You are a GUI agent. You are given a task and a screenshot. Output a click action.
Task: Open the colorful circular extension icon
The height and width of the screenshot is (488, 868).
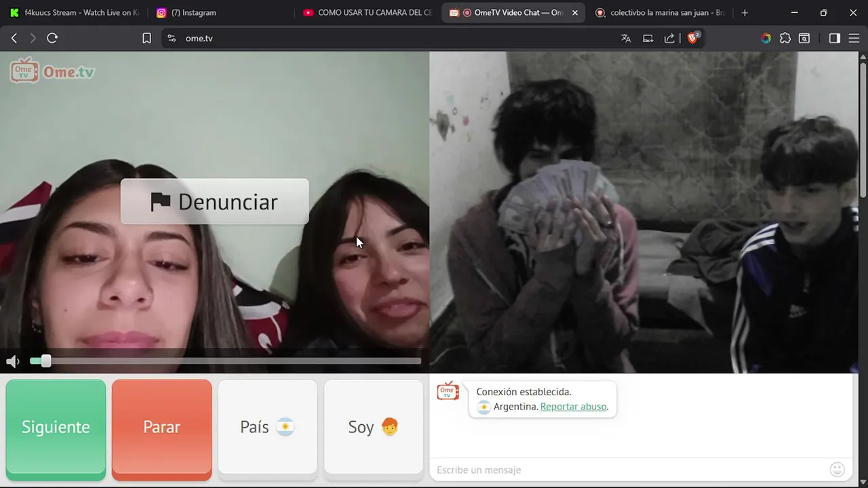click(766, 39)
